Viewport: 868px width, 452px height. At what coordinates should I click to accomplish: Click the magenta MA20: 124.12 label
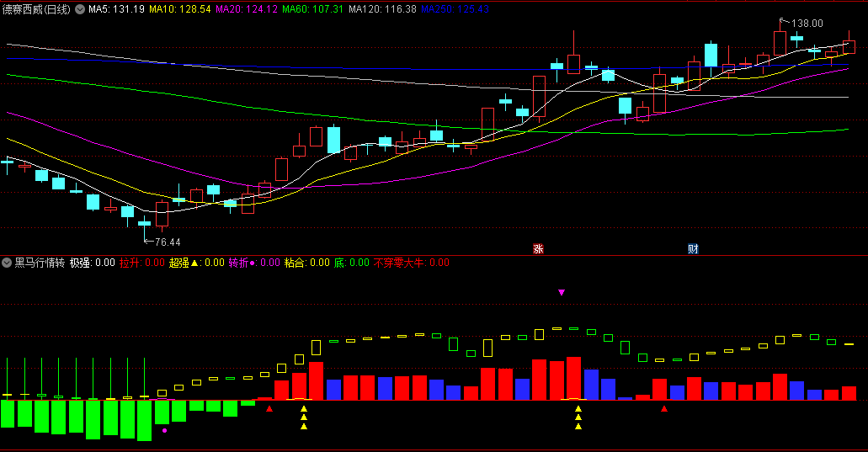[247, 9]
